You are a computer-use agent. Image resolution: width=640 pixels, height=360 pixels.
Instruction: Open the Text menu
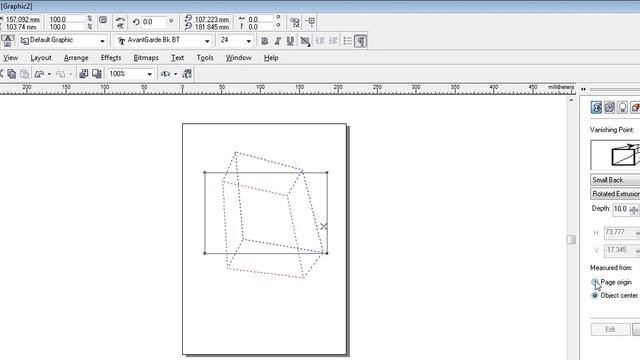pos(178,58)
